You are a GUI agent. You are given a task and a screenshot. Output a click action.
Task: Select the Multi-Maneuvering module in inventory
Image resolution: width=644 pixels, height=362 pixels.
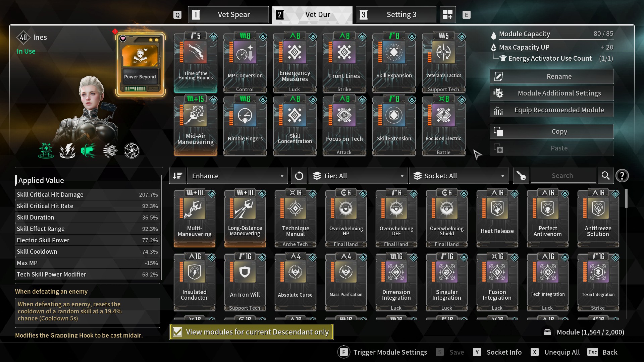[195, 218]
